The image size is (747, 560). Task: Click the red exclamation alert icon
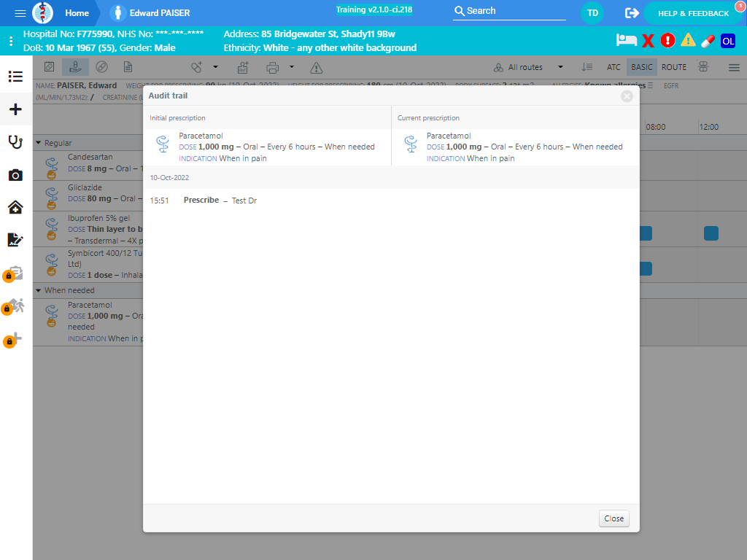[x=667, y=41]
